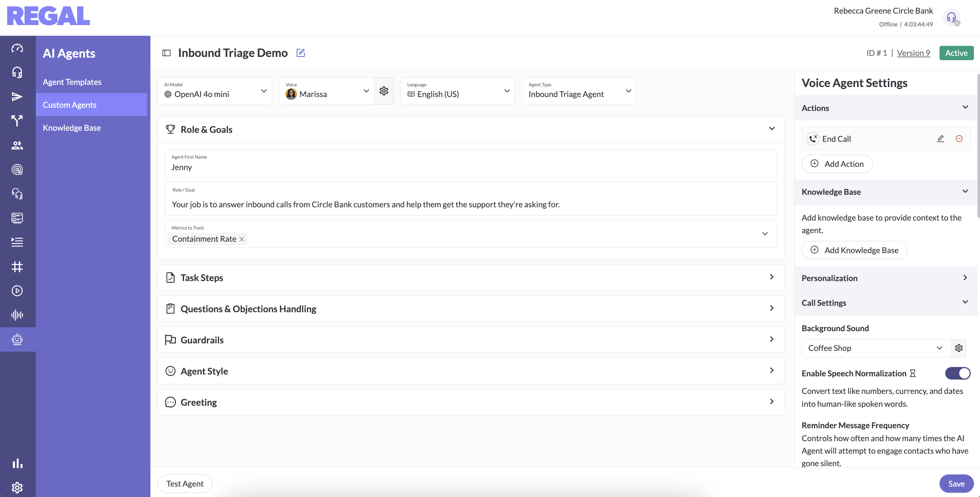
Task: Toggle the side panel icon beside title
Action: (166, 53)
